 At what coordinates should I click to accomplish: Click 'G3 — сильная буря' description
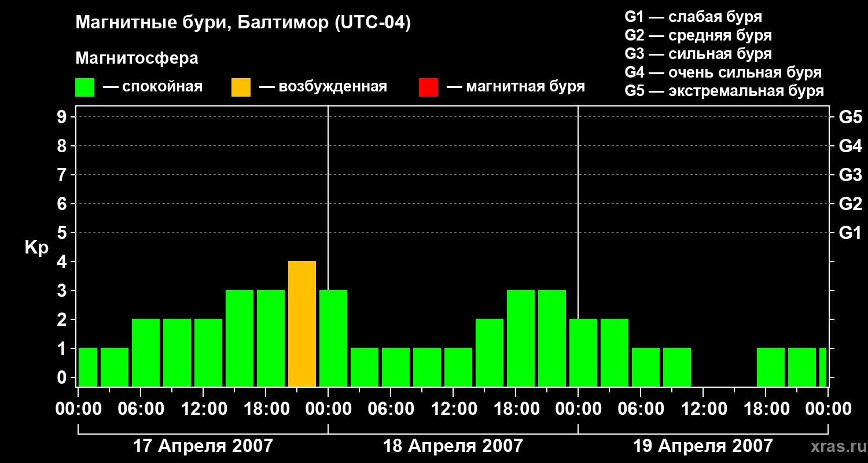click(x=698, y=54)
